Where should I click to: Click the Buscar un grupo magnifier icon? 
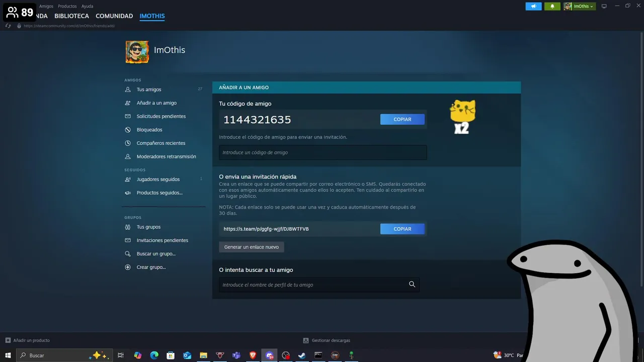(x=128, y=254)
